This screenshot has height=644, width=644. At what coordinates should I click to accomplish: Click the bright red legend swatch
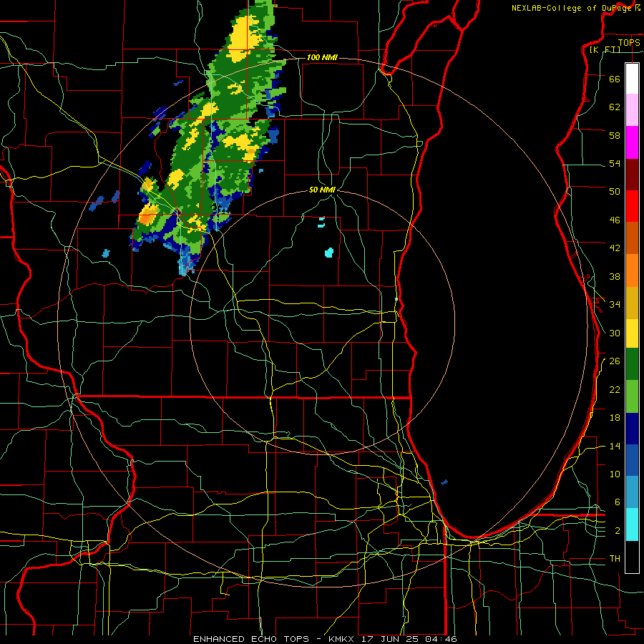(x=632, y=206)
